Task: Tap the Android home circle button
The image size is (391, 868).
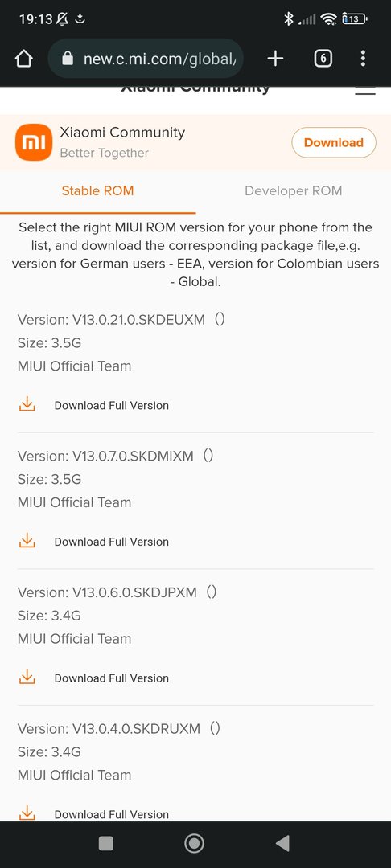Action: coord(194,844)
